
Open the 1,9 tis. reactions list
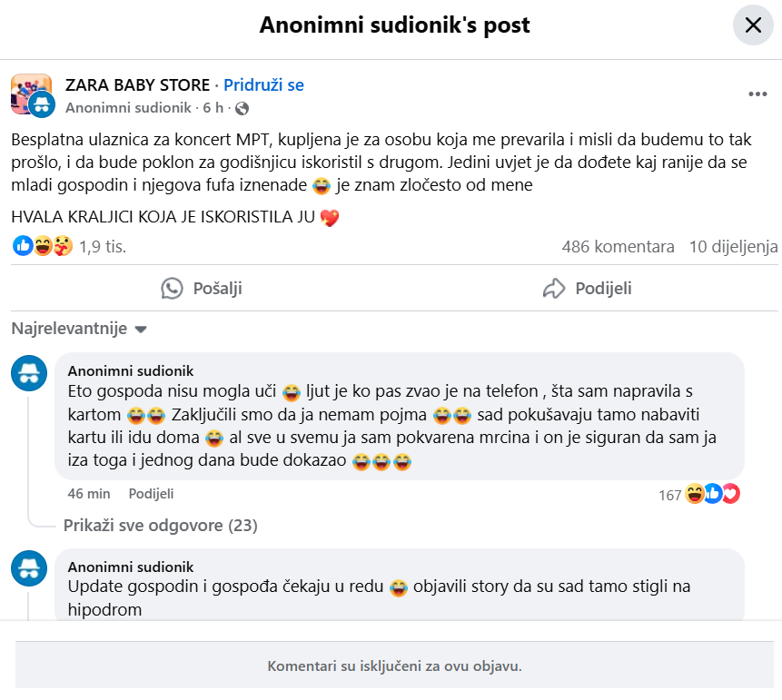103,247
